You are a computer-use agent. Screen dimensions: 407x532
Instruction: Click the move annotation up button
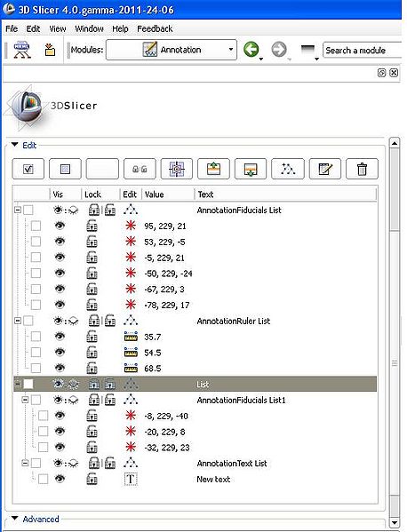(x=213, y=169)
